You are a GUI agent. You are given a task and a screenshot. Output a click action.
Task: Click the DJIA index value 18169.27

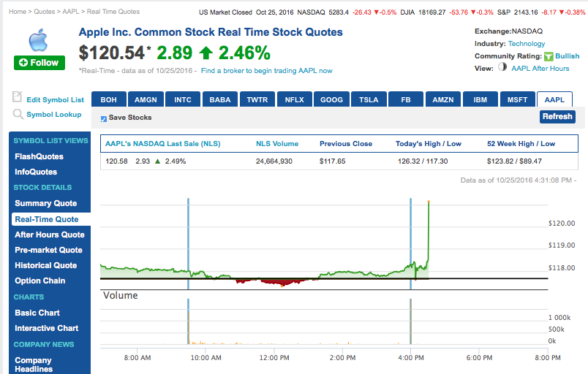pyautogui.click(x=431, y=12)
